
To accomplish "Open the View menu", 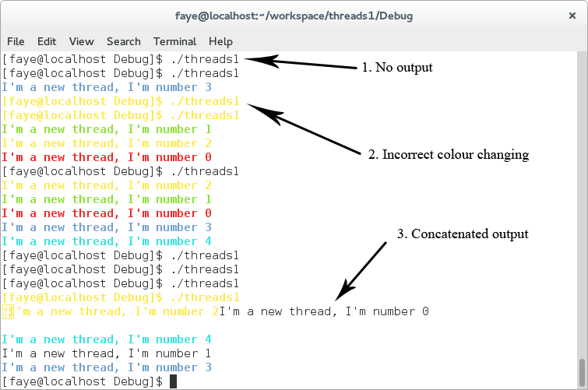I will coord(81,41).
